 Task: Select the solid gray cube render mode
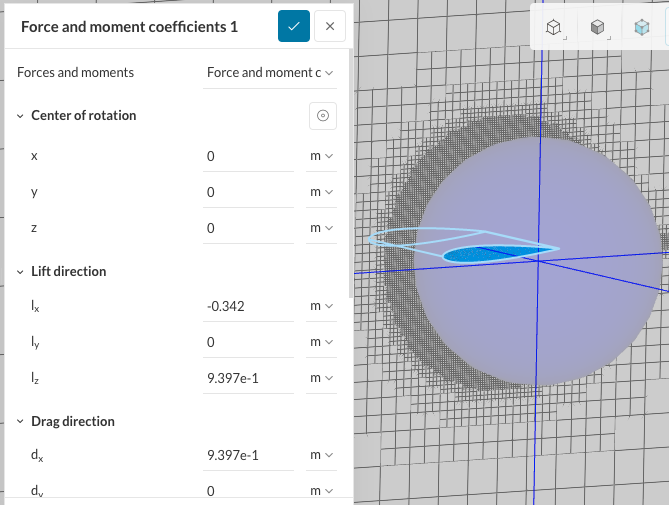coord(597,28)
